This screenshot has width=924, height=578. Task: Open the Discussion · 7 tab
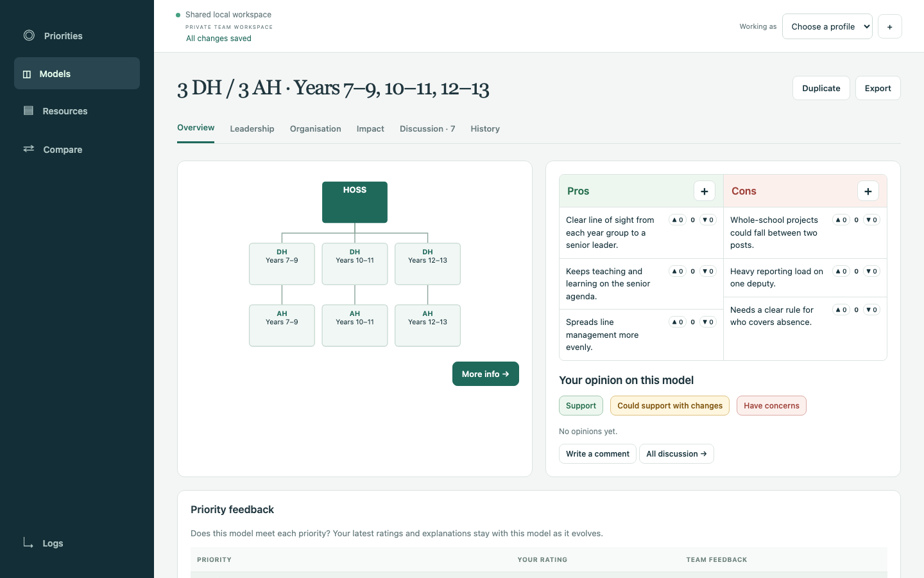click(427, 128)
